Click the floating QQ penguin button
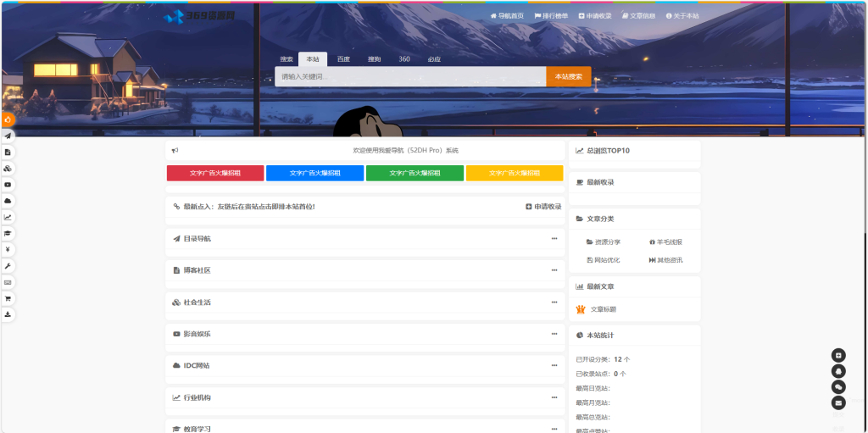 coord(838,371)
